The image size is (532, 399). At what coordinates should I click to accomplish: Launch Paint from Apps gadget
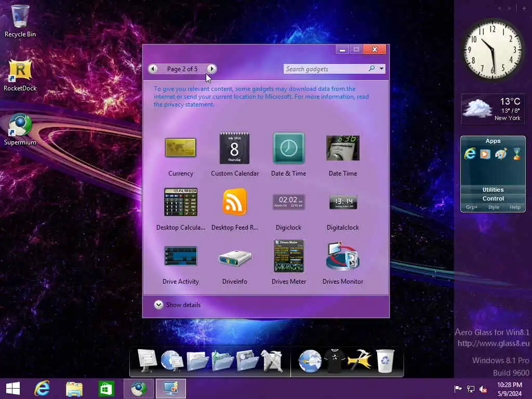tap(501, 154)
